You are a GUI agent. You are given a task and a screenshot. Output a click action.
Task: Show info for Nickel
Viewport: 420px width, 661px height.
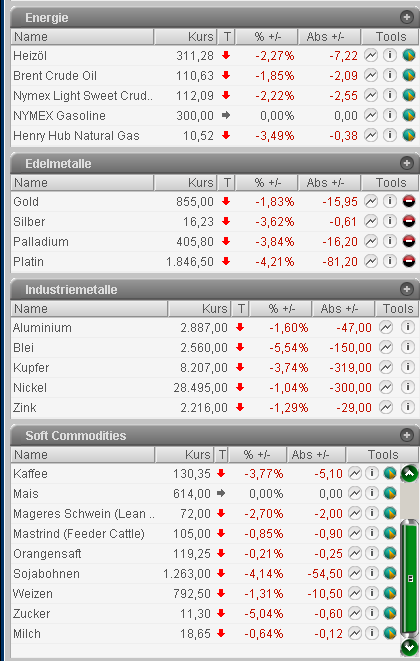point(407,387)
